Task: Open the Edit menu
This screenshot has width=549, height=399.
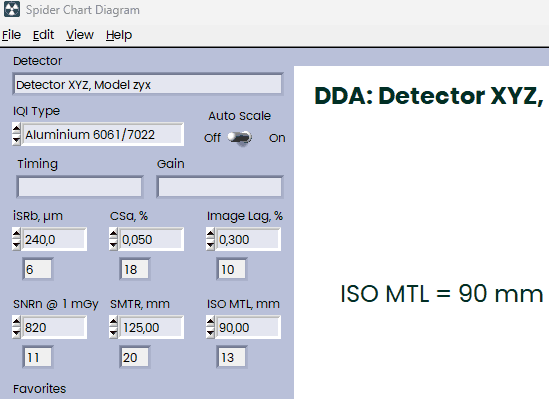Action: pyautogui.click(x=43, y=35)
